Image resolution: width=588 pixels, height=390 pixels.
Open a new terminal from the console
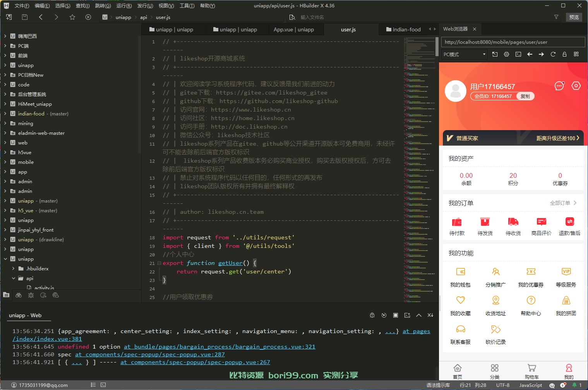pyautogui.click(x=407, y=315)
